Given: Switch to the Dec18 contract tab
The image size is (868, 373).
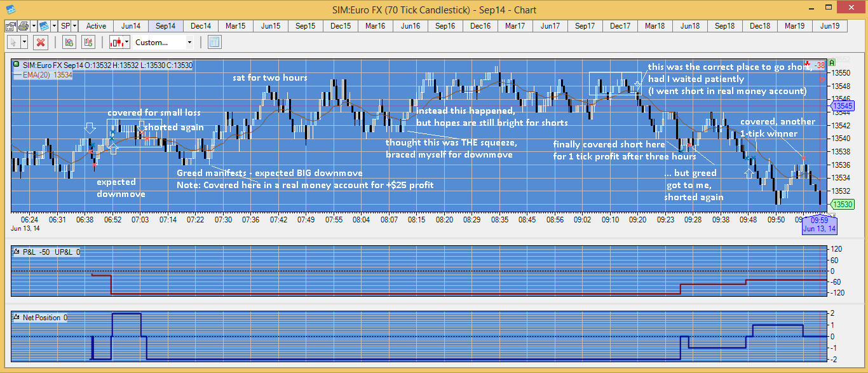Looking at the screenshot, I should [x=760, y=26].
